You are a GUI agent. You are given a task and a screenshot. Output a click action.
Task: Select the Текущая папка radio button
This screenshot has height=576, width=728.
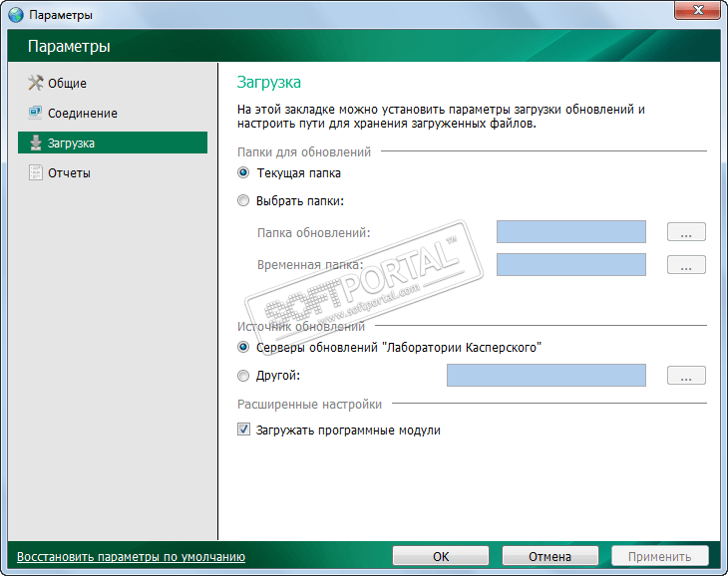coord(243,173)
